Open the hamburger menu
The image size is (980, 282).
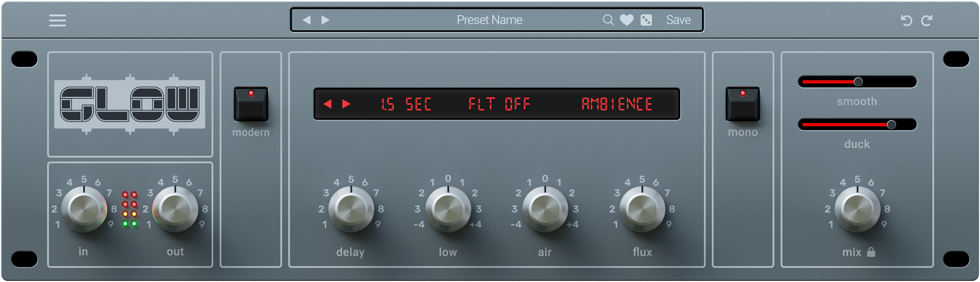pyautogui.click(x=57, y=20)
